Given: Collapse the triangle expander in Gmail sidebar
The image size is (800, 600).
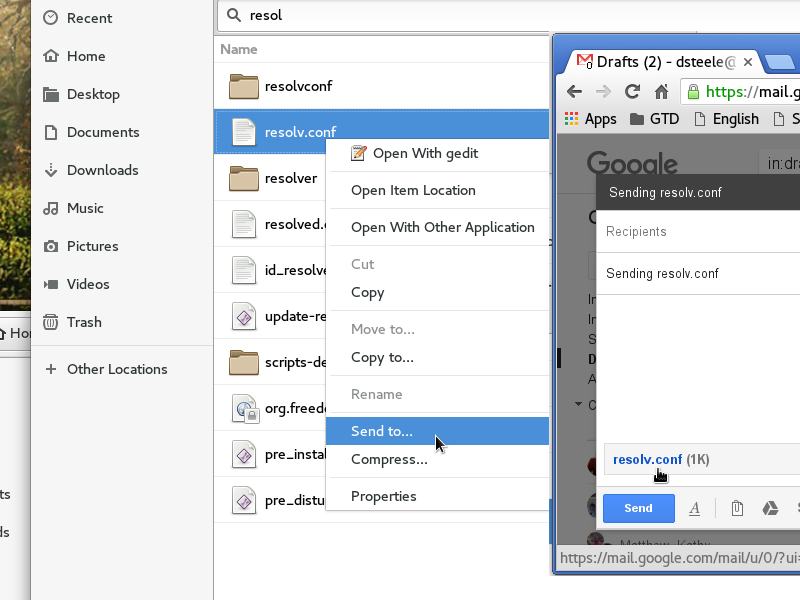Looking at the screenshot, I should (578, 405).
